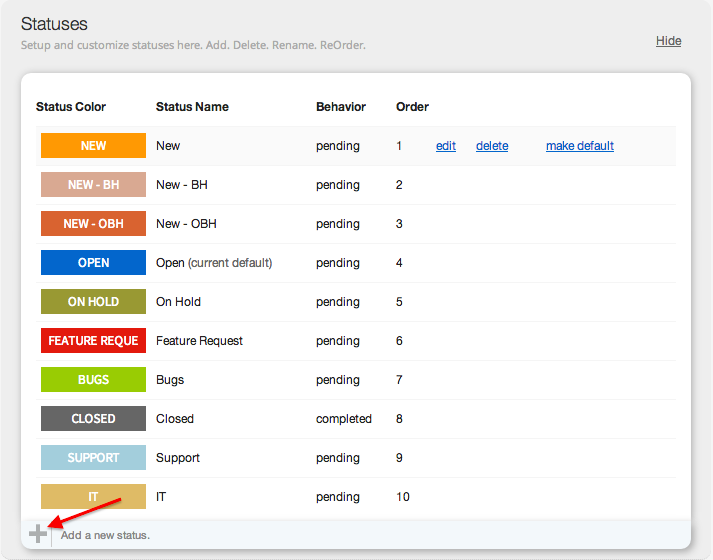Click the ON HOLD color badge
This screenshot has width=713, height=560.
tap(93, 301)
